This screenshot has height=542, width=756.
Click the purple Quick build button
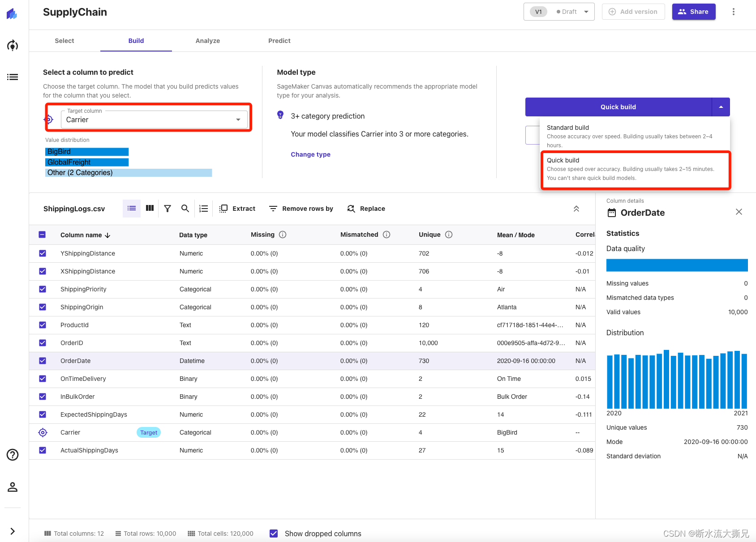[x=619, y=107]
